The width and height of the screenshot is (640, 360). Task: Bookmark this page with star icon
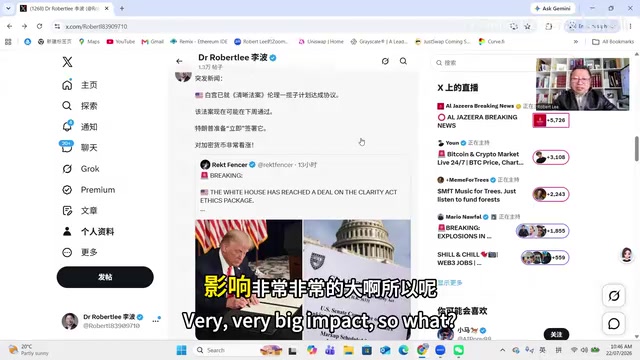coord(527,27)
